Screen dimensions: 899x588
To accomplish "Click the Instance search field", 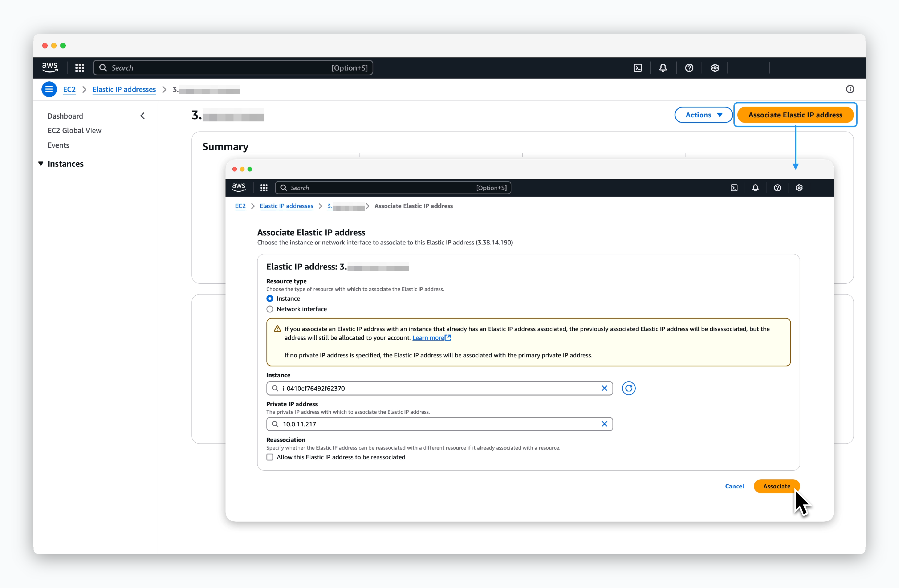I will click(439, 388).
